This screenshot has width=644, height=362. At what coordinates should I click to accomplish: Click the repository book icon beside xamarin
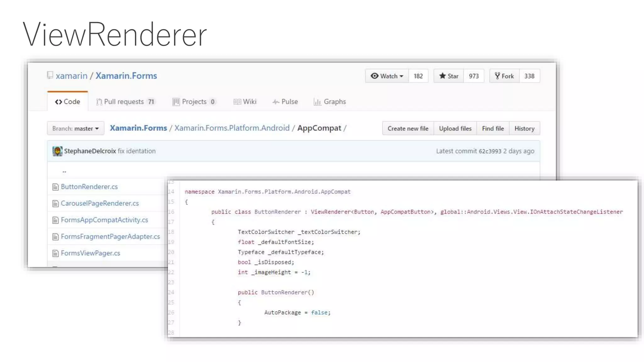[50, 75]
